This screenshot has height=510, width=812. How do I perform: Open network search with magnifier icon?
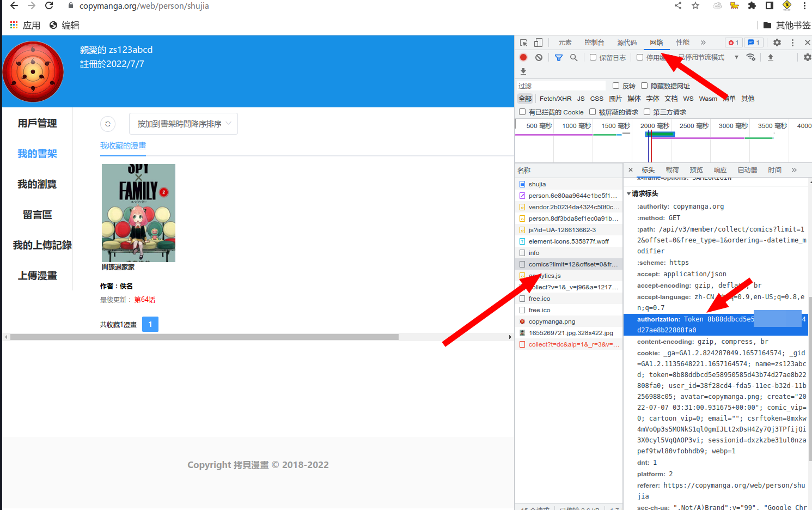coord(574,57)
